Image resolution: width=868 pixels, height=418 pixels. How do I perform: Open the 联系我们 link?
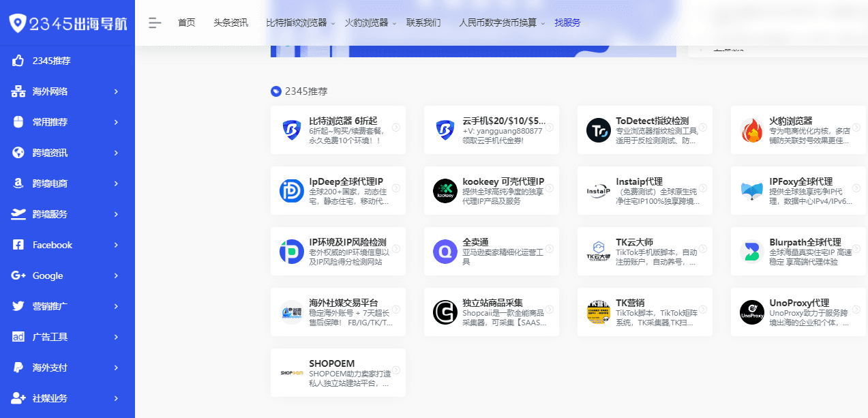click(x=423, y=23)
